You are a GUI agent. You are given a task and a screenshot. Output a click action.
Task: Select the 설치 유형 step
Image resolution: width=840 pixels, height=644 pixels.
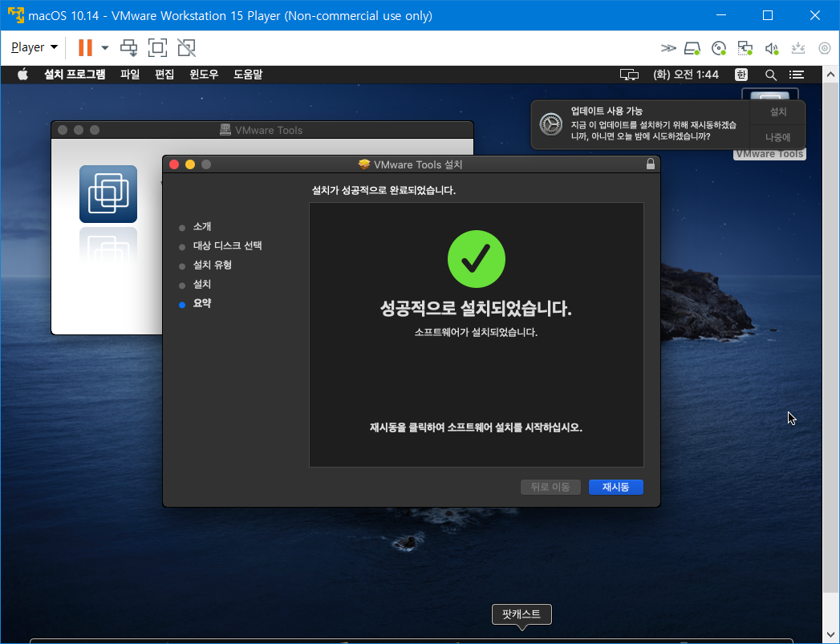(x=212, y=265)
